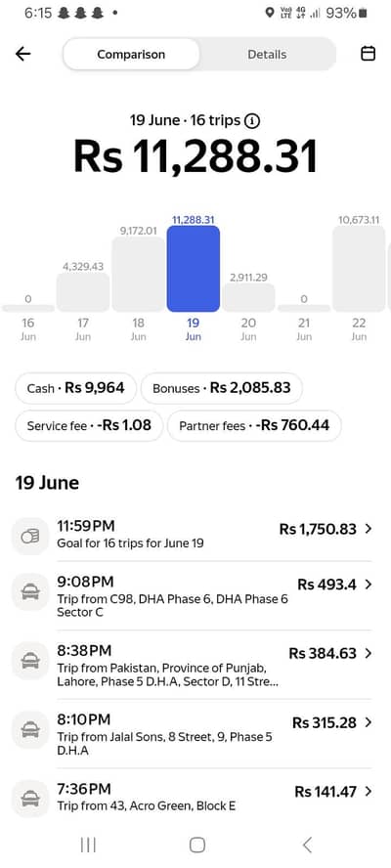Tap the coins icon for the 11:59PM goal
The width and height of the screenshot is (391, 868).
pyautogui.click(x=30, y=536)
